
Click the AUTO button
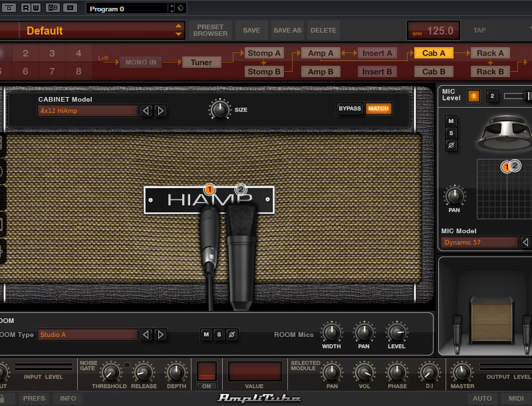tap(482, 399)
